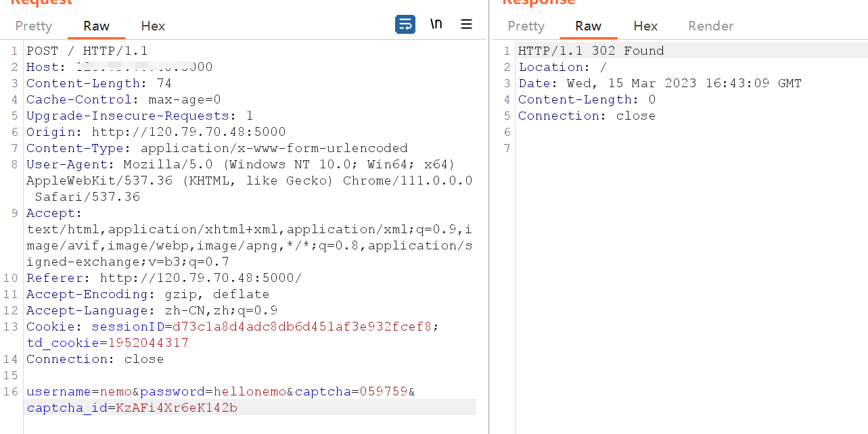Click the HTTP/1.1 302 Found status line
Image resolution: width=868 pixels, height=434 pixels.
coord(590,50)
